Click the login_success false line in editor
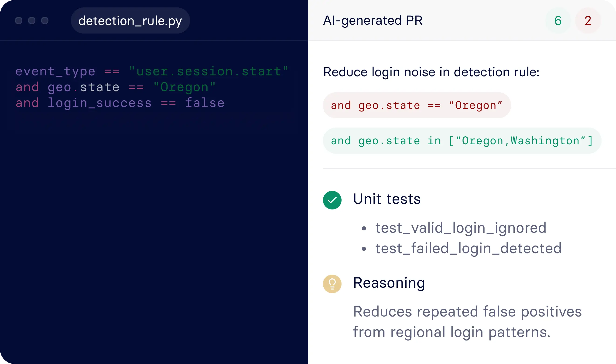This screenshot has height=364, width=616. [x=120, y=103]
